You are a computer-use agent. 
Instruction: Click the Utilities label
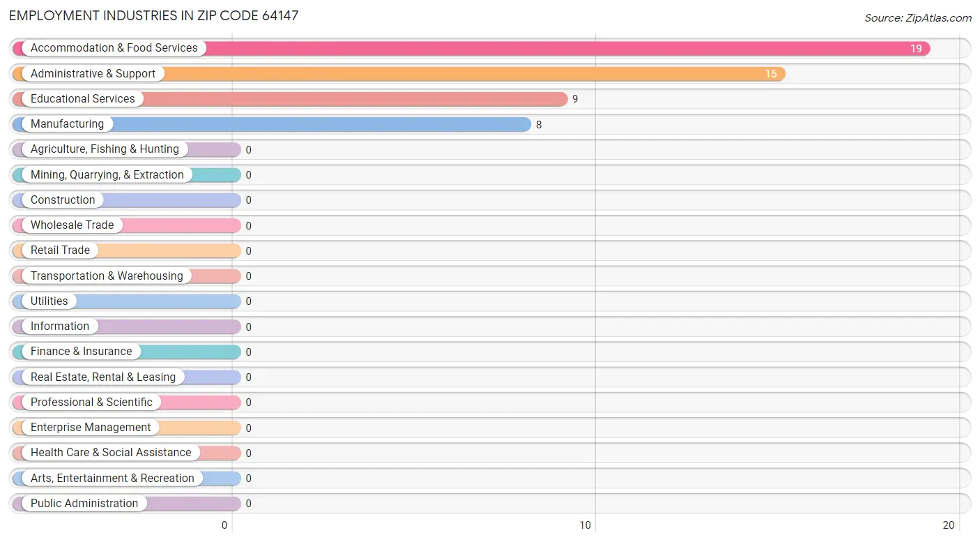49,301
